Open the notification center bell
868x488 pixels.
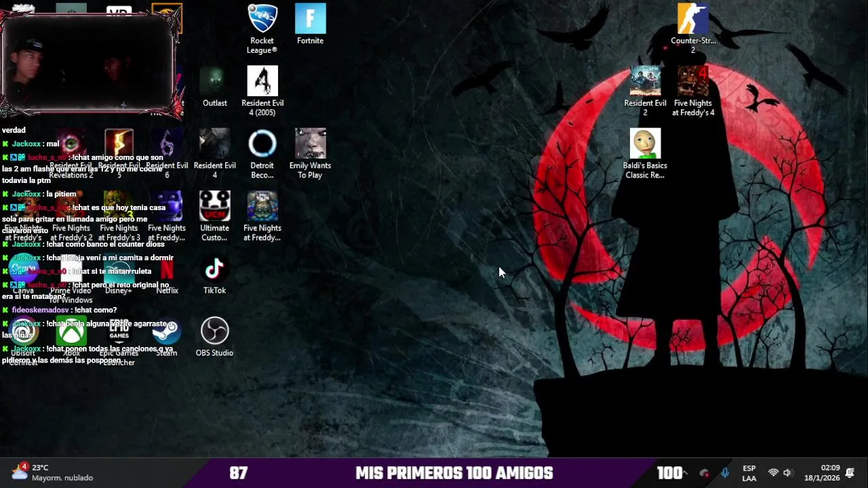(x=850, y=472)
